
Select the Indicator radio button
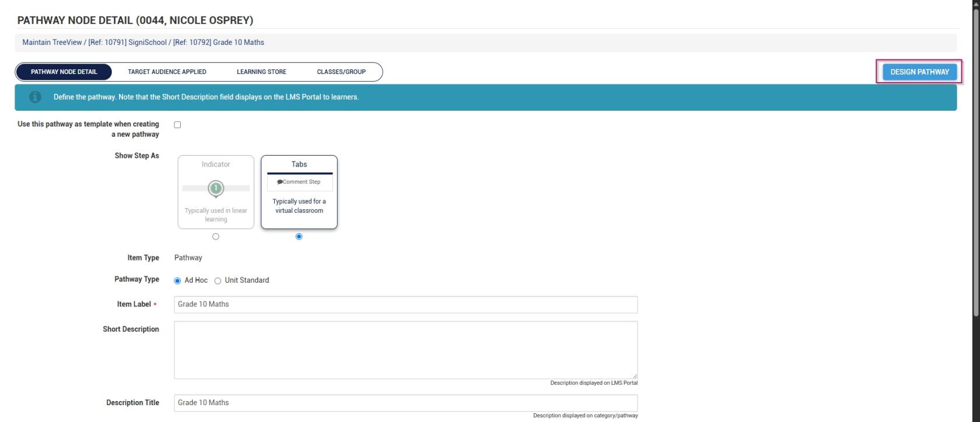(216, 237)
